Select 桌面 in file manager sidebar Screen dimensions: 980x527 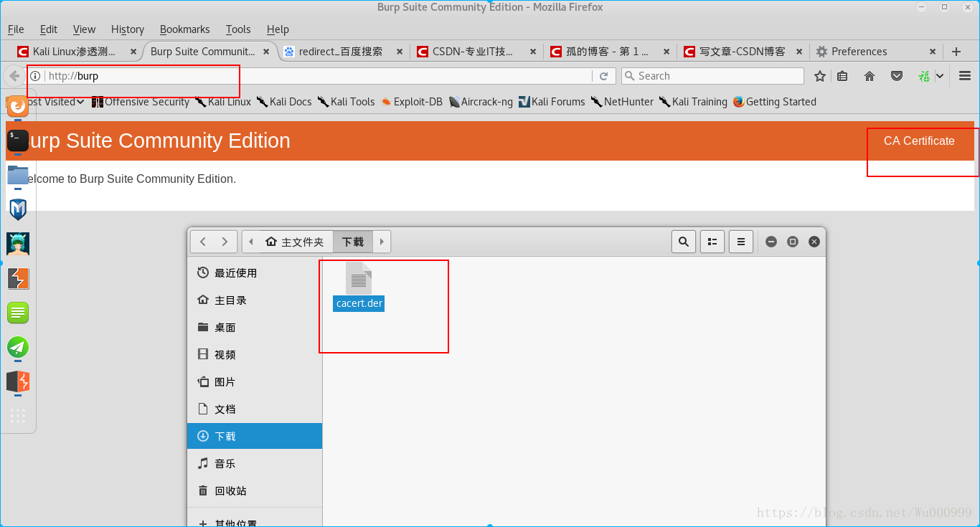click(x=255, y=328)
